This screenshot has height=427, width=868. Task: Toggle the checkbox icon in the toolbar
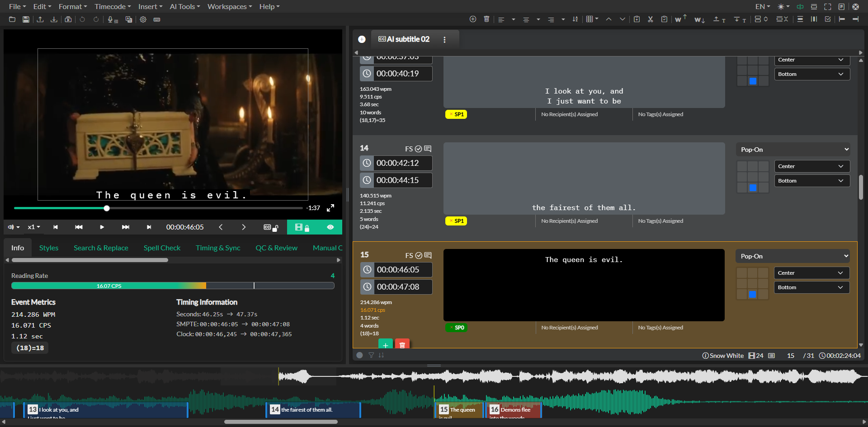coord(828,19)
